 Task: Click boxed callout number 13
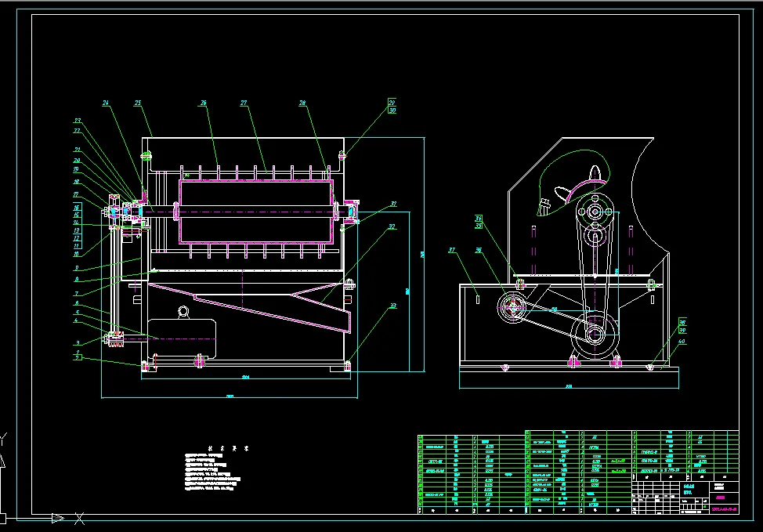(x=77, y=230)
